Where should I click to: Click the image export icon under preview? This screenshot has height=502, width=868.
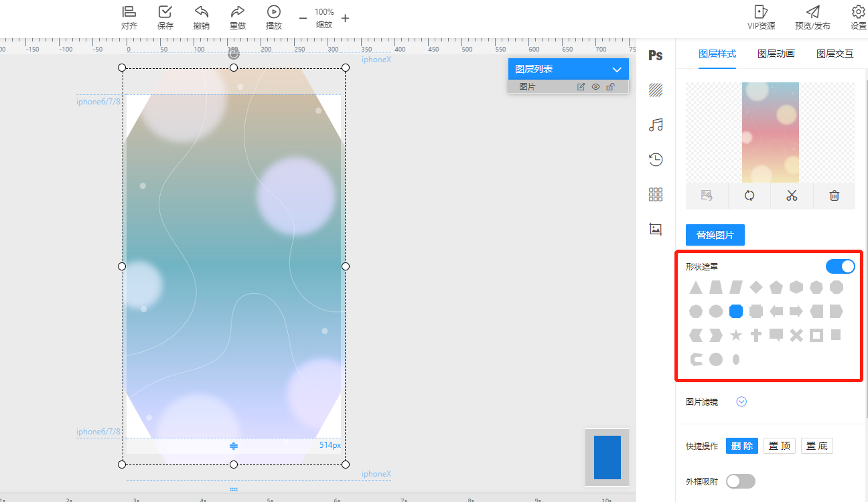[707, 195]
